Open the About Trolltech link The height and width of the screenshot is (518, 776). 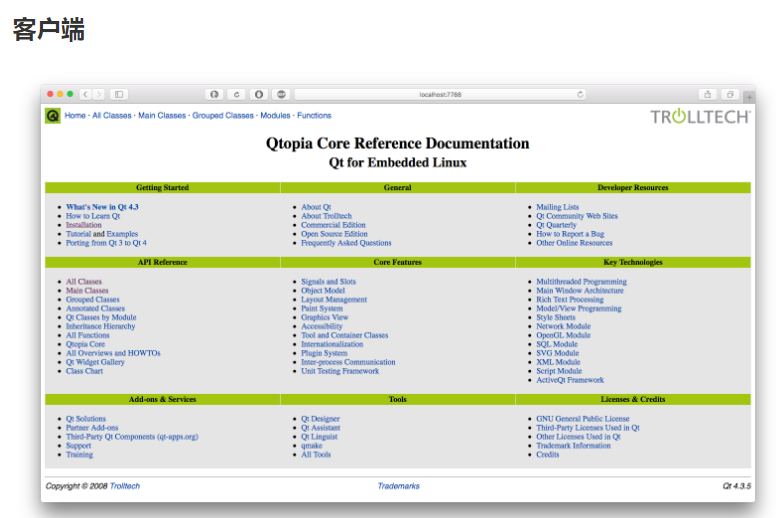(327, 216)
